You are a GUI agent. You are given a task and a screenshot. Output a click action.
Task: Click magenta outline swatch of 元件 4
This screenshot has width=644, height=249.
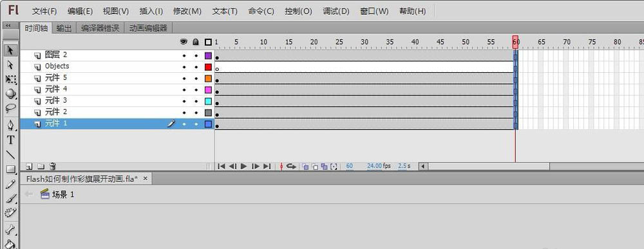[x=208, y=90]
